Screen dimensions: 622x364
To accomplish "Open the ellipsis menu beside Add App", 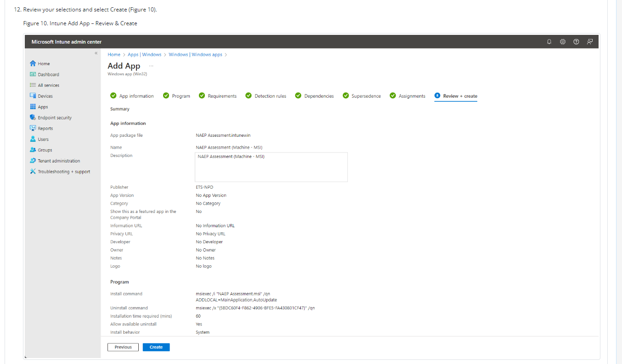I will (x=151, y=66).
